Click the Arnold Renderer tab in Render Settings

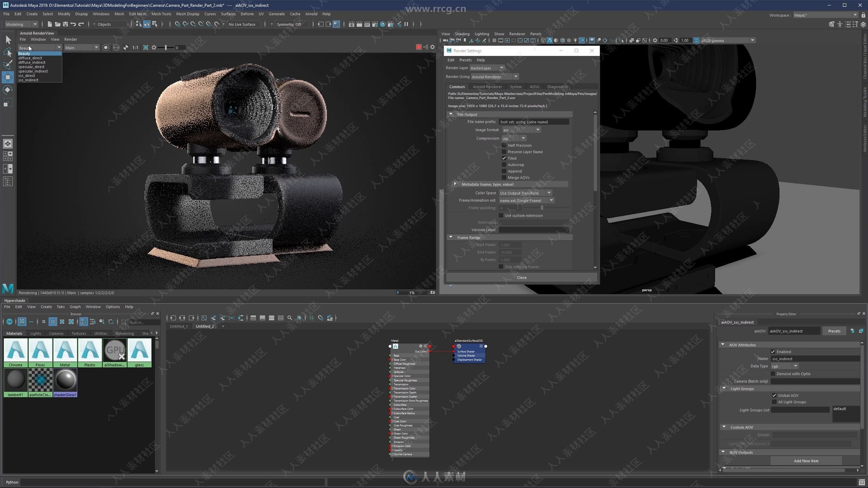coord(487,86)
